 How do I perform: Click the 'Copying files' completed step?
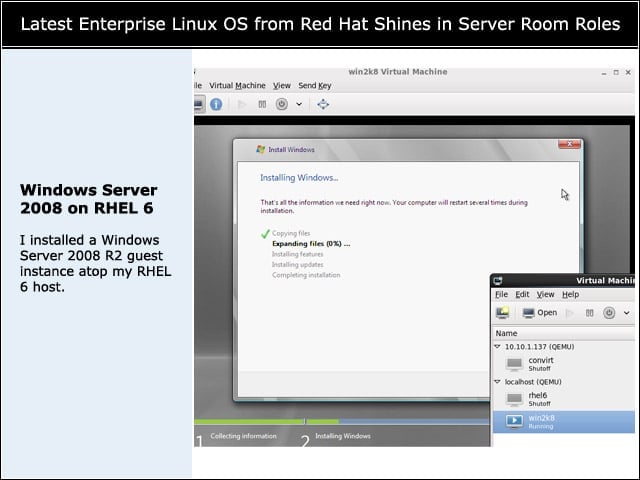click(x=291, y=233)
